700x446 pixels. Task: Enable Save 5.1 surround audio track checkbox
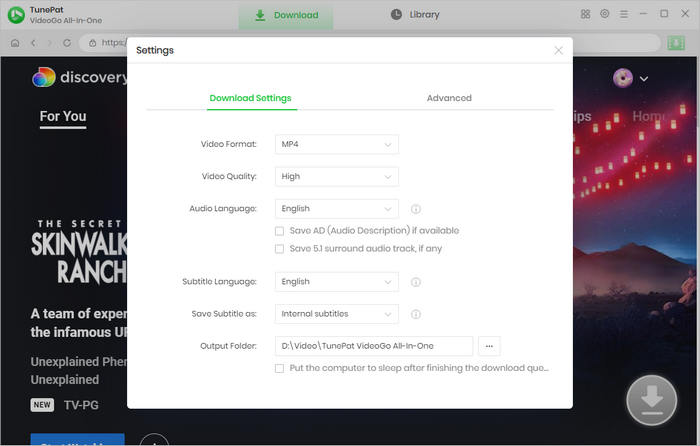coord(279,249)
